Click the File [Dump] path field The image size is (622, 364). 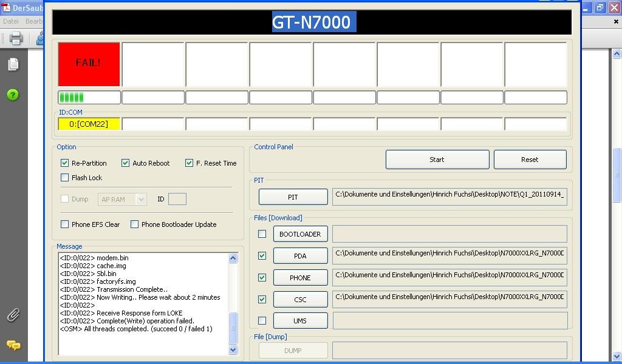450,351
